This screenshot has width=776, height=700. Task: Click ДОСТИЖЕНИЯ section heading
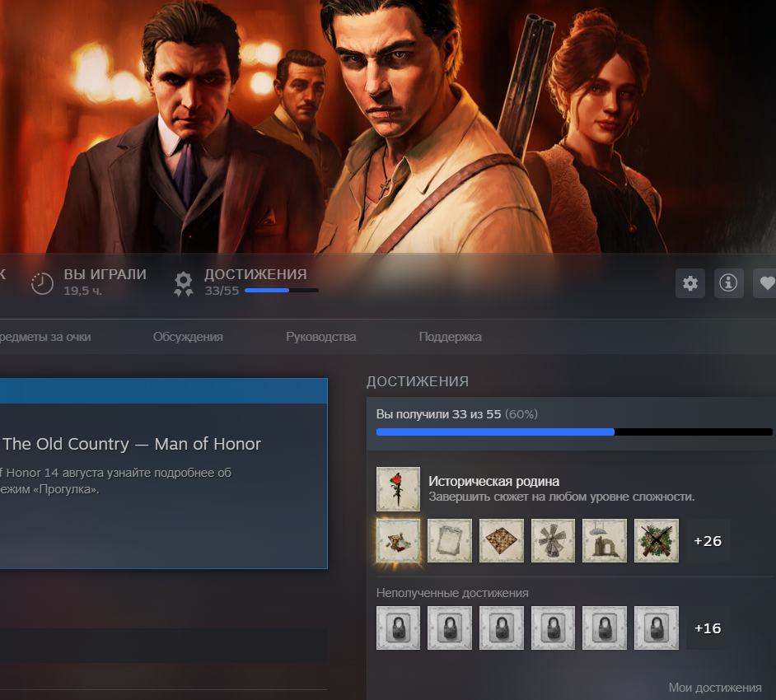click(417, 381)
